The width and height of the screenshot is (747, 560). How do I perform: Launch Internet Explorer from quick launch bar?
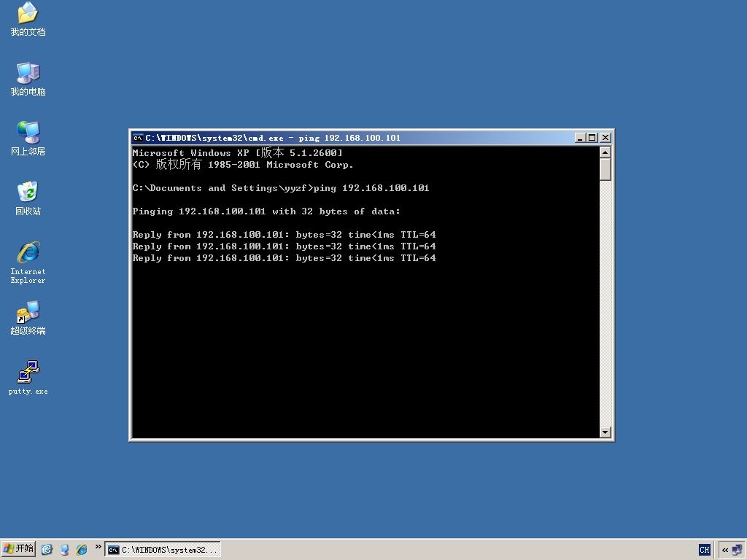(x=82, y=550)
